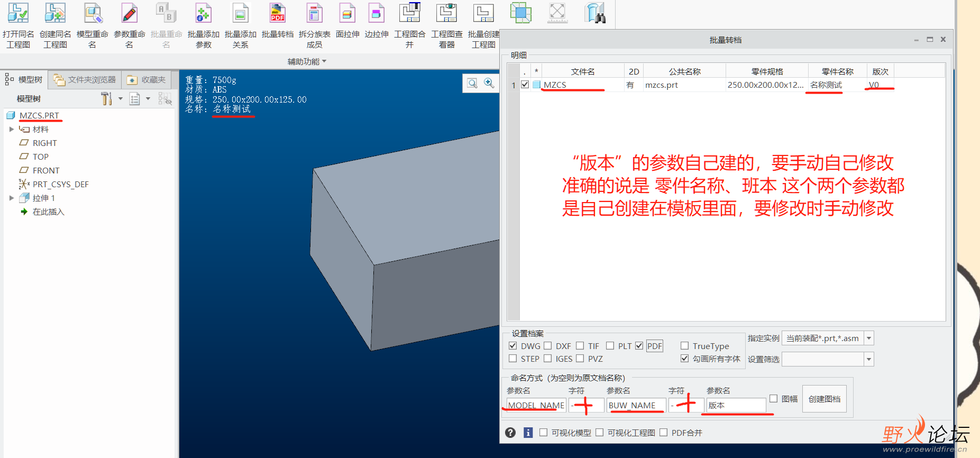Enable the 可视化工程图 checkbox
The height and width of the screenshot is (458, 980).
click(x=600, y=433)
